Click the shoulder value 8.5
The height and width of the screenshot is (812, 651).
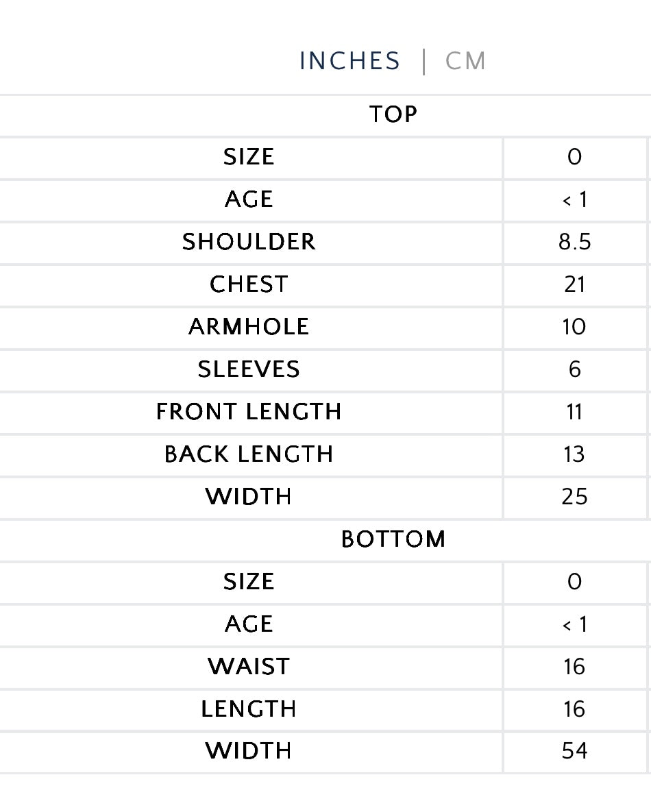tap(574, 242)
